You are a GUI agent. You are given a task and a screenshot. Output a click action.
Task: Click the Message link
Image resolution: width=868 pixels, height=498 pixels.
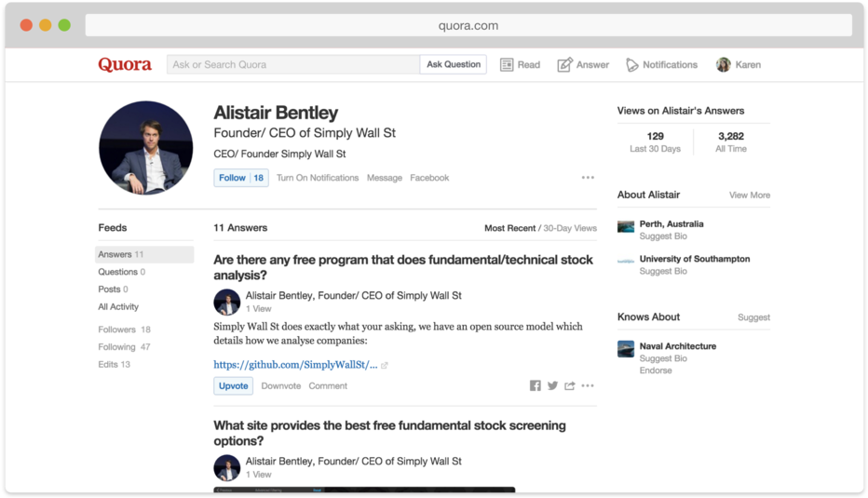pos(385,178)
